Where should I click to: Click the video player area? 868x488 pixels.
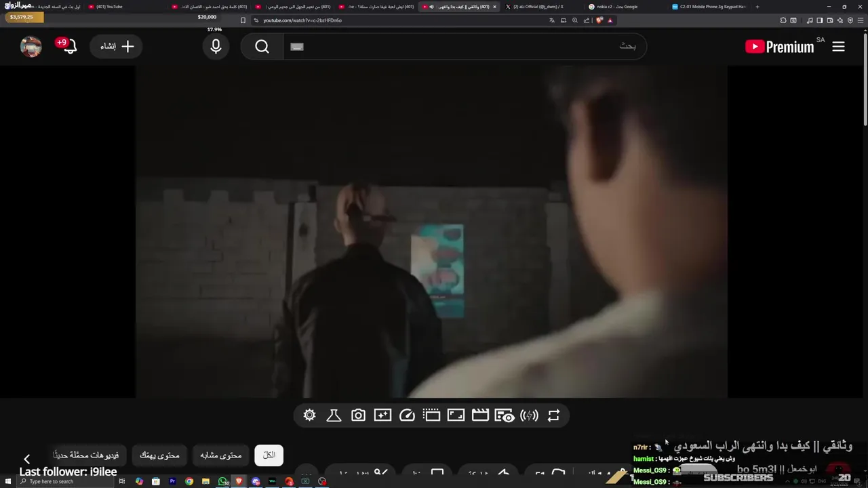(x=431, y=231)
